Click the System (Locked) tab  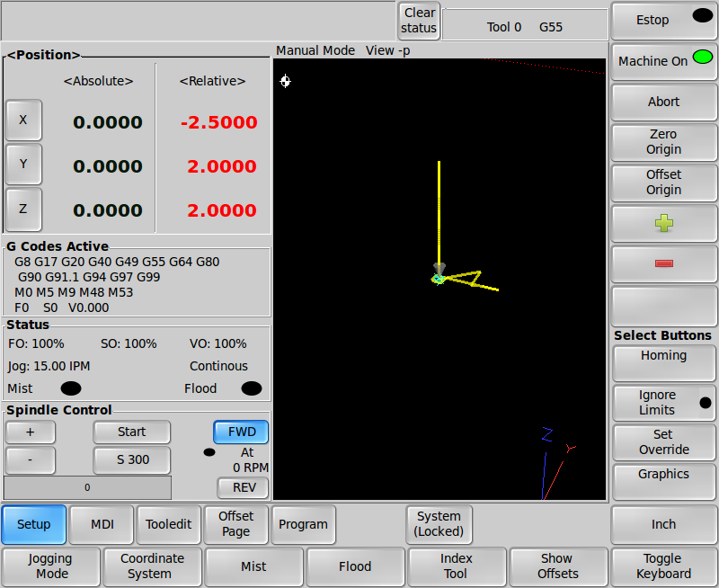(439, 524)
